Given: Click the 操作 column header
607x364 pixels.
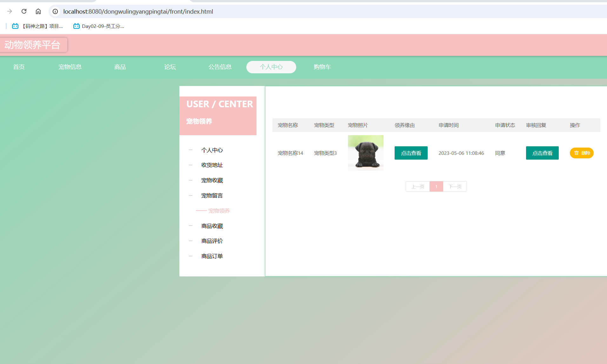Looking at the screenshot, I should [x=575, y=125].
